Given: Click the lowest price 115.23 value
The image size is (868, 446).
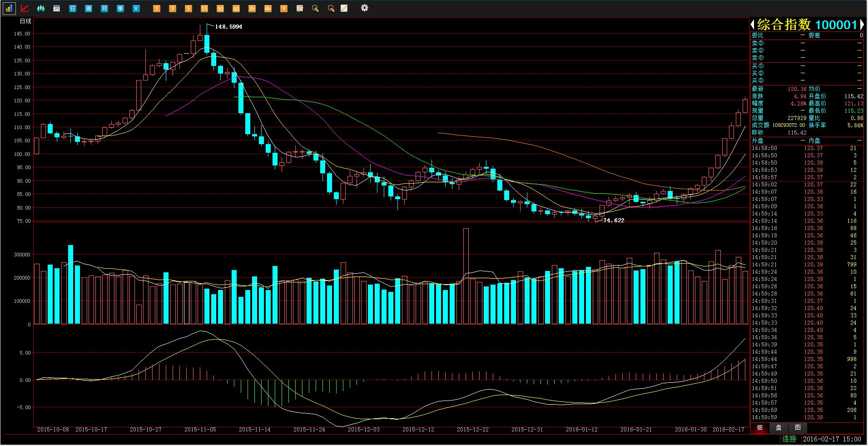Looking at the screenshot, I should 854,111.
